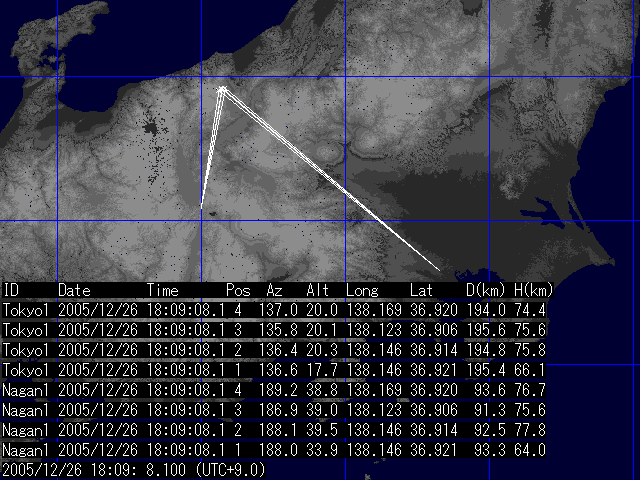This screenshot has width=640, height=480.
Task: Click the Az column header
Action: click(274, 290)
